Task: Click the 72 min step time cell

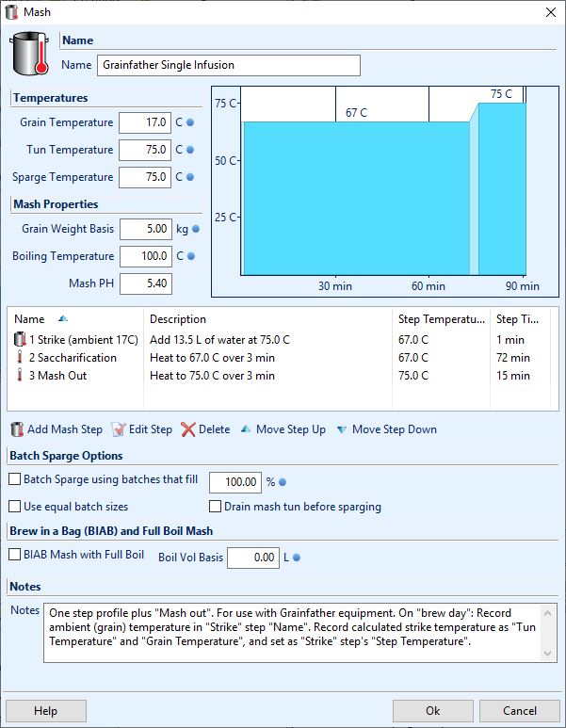Action: 513,358
